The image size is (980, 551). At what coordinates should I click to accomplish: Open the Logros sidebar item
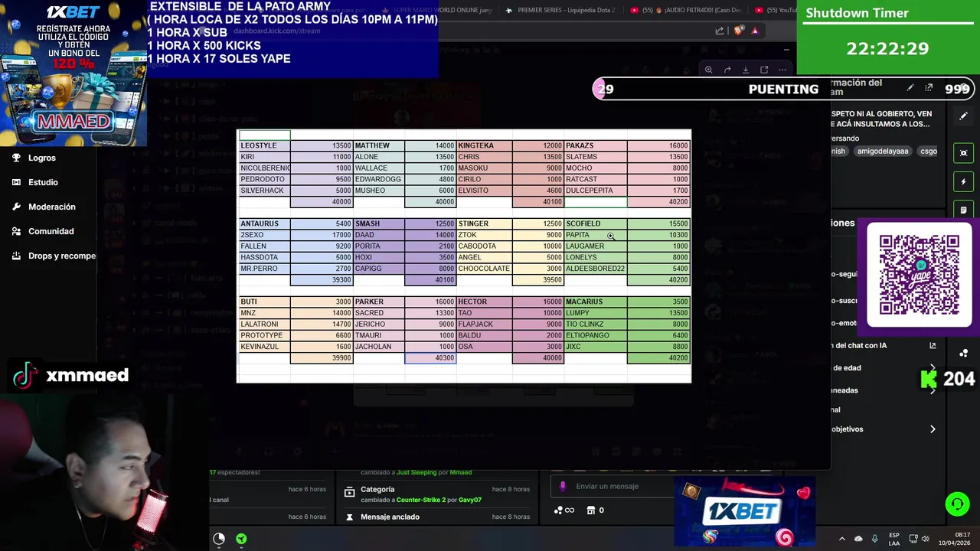point(42,158)
